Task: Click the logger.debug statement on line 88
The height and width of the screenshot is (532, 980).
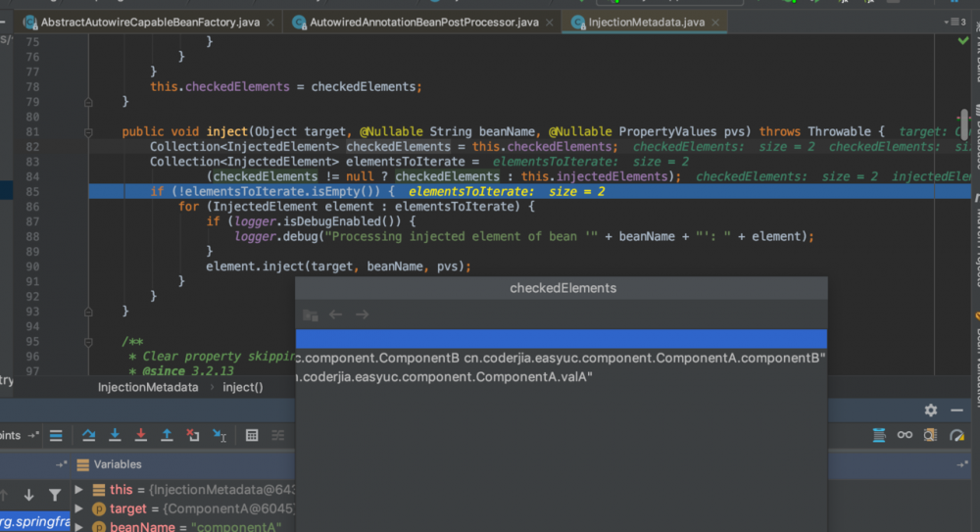Action: point(524,237)
